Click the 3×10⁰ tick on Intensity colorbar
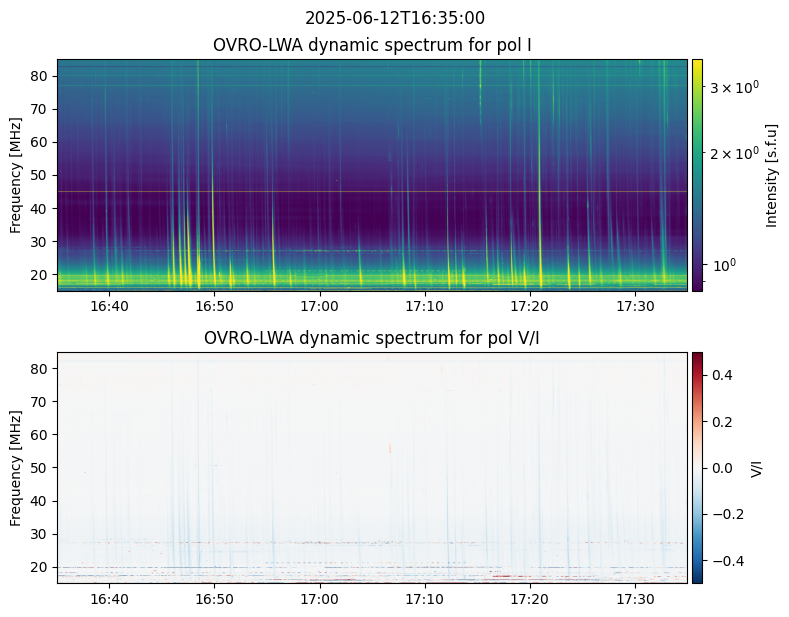The image size is (789, 617). click(734, 88)
